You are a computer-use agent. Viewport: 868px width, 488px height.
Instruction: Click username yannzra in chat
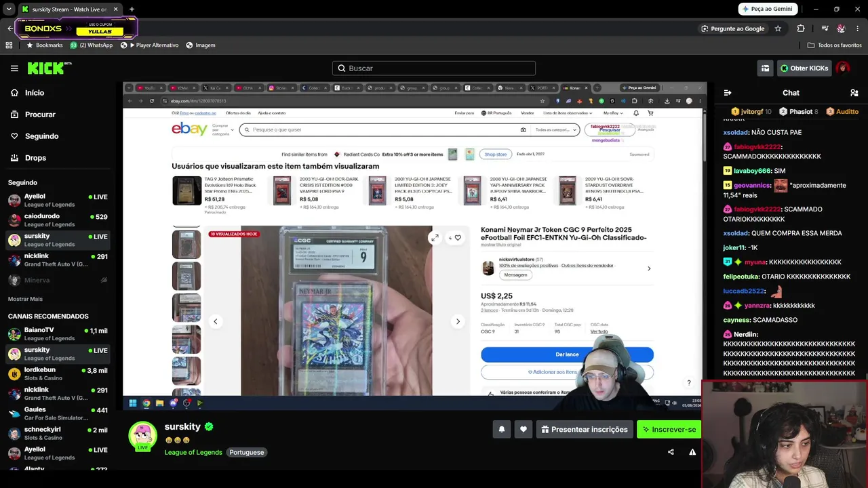click(x=757, y=306)
